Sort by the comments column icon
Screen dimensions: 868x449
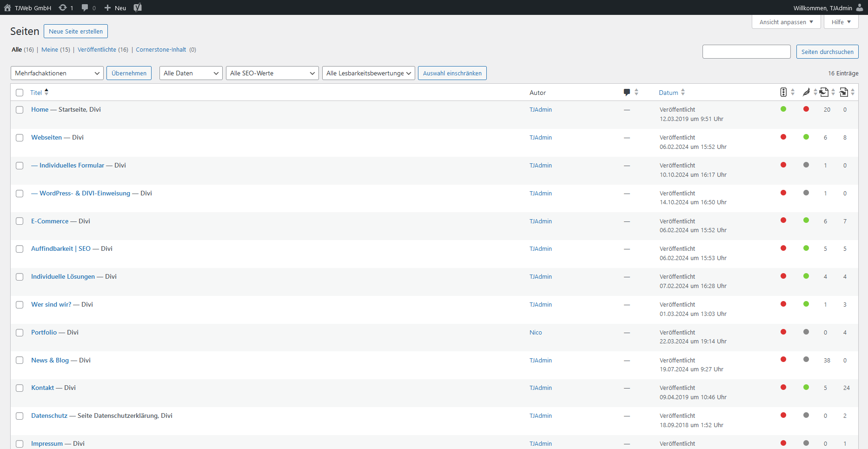tap(627, 92)
